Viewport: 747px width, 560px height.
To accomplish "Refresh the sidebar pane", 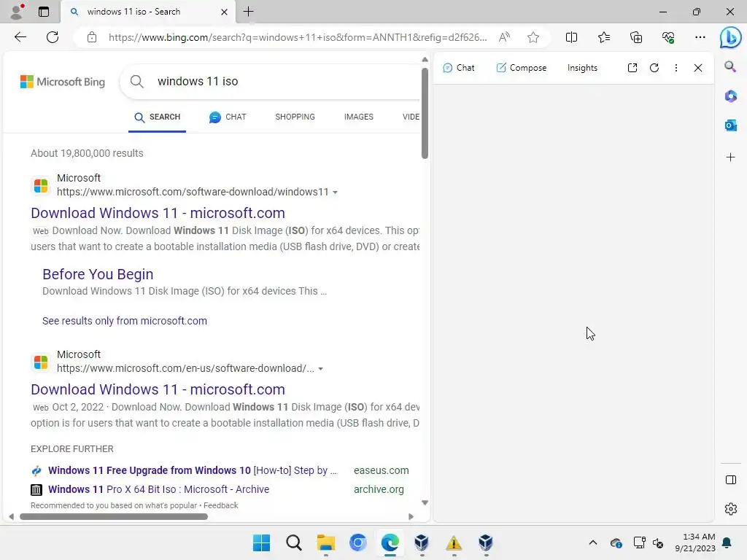I will pos(654,68).
